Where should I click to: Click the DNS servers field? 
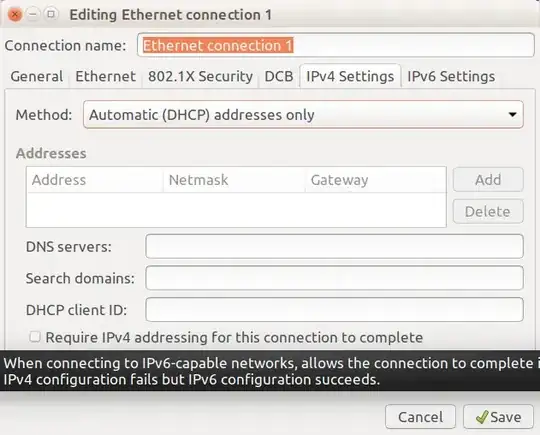point(334,246)
